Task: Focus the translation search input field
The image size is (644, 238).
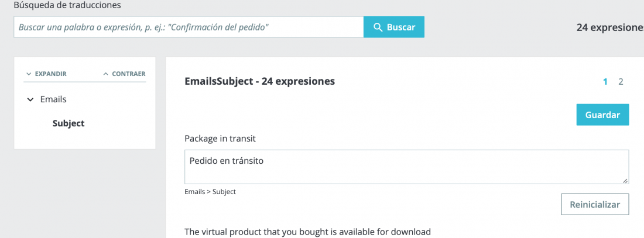Action: 189,27
